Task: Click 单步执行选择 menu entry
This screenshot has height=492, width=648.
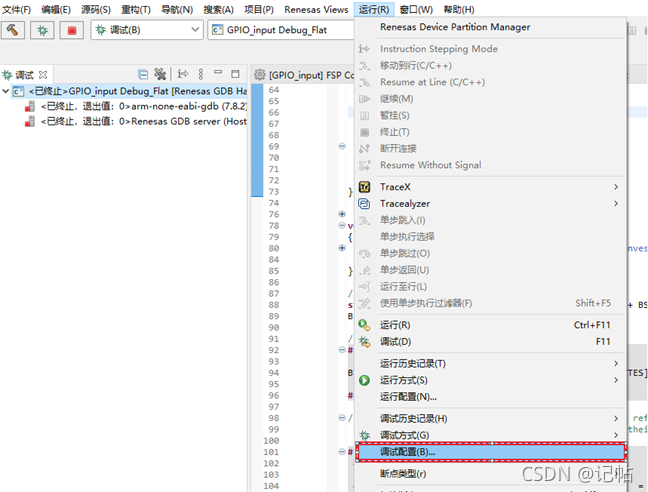Action: click(x=491, y=237)
